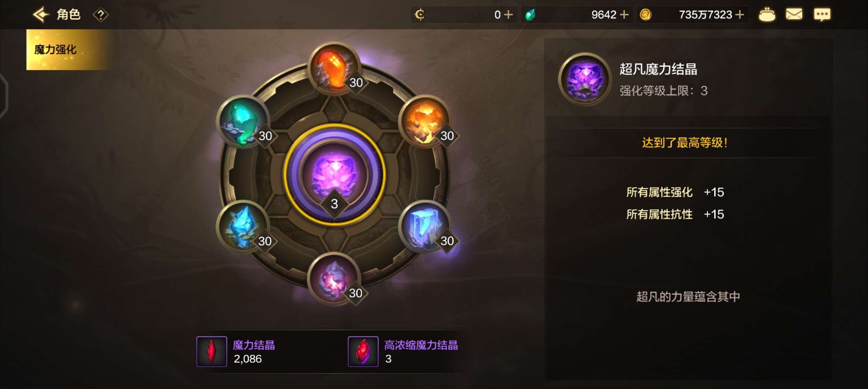Tap the 高浓缩魔力结晶 item icon
The image size is (868, 389).
363,352
